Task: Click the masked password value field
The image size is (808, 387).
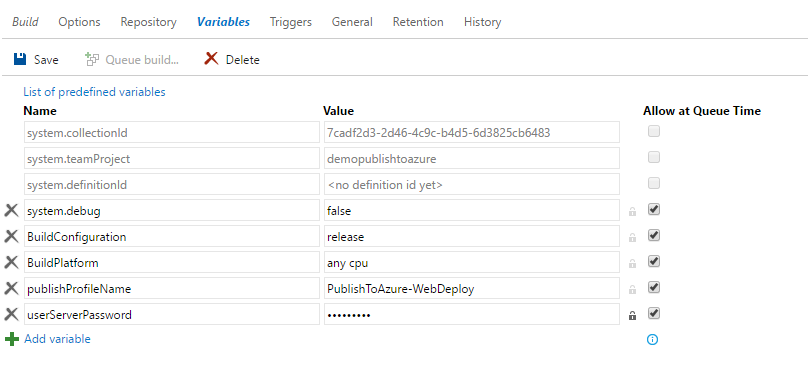Action: tap(472, 314)
